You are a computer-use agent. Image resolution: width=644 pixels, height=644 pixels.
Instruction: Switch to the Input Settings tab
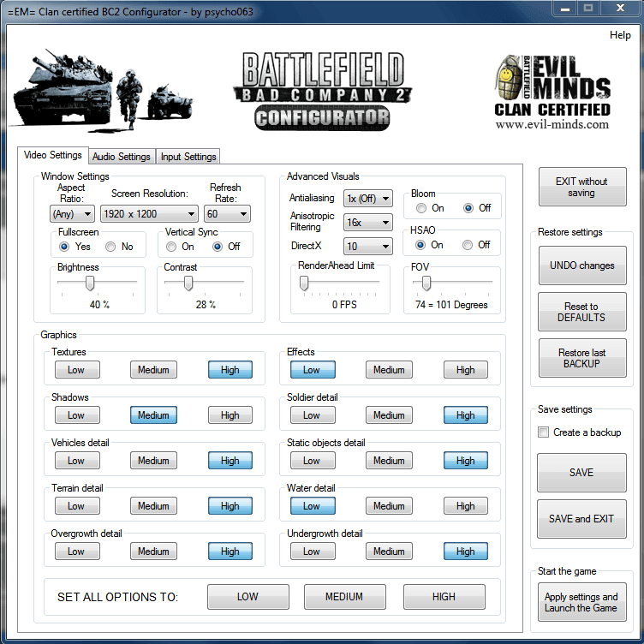[188, 157]
